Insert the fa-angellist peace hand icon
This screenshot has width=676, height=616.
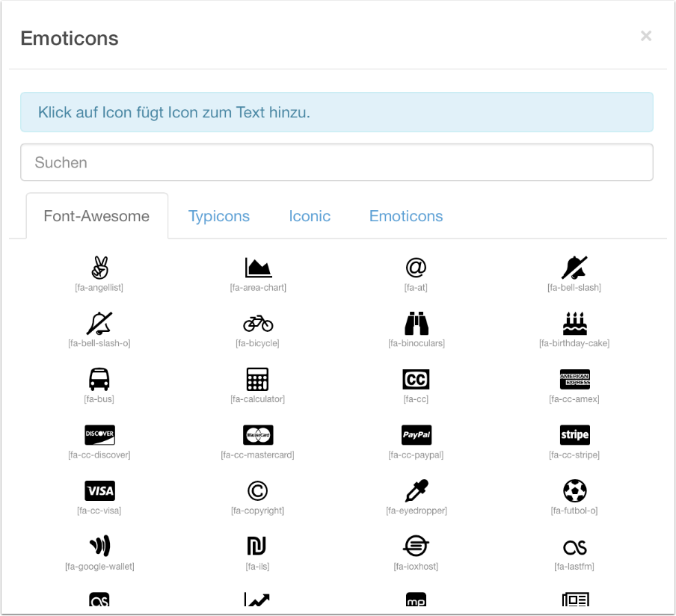99,268
